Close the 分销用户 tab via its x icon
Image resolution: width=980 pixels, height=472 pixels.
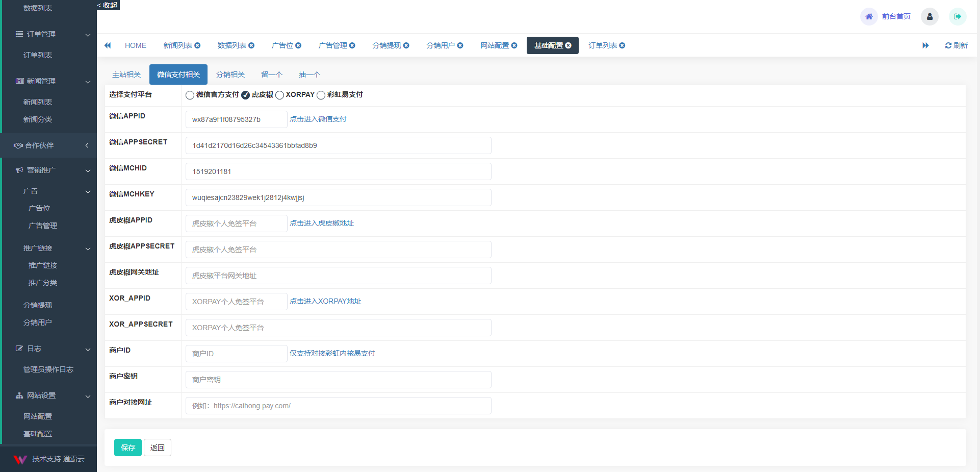pos(460,45)
